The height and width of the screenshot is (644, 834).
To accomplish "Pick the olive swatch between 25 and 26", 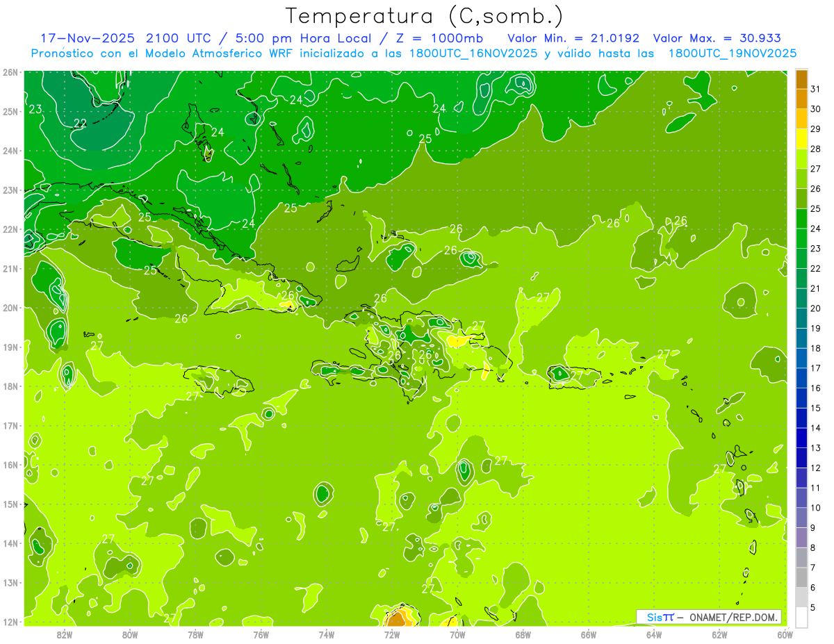I will point(801,199).
